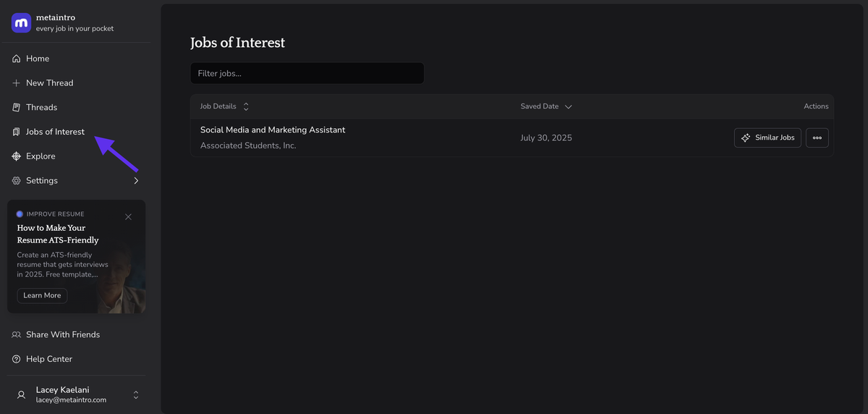Click the Threads sidebar icon
868x414 pixels.
[17, 107]
